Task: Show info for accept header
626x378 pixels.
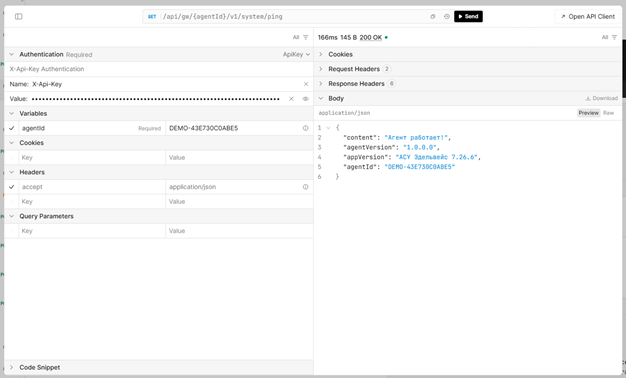Action: pos(305,187)
